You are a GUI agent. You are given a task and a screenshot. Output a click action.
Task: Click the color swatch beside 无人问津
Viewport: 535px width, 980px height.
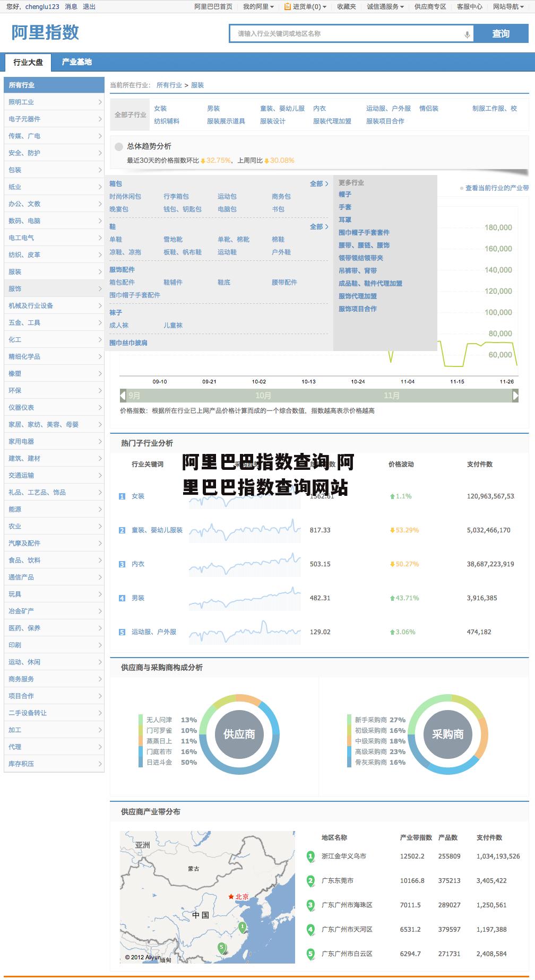[x=141, y=720]
